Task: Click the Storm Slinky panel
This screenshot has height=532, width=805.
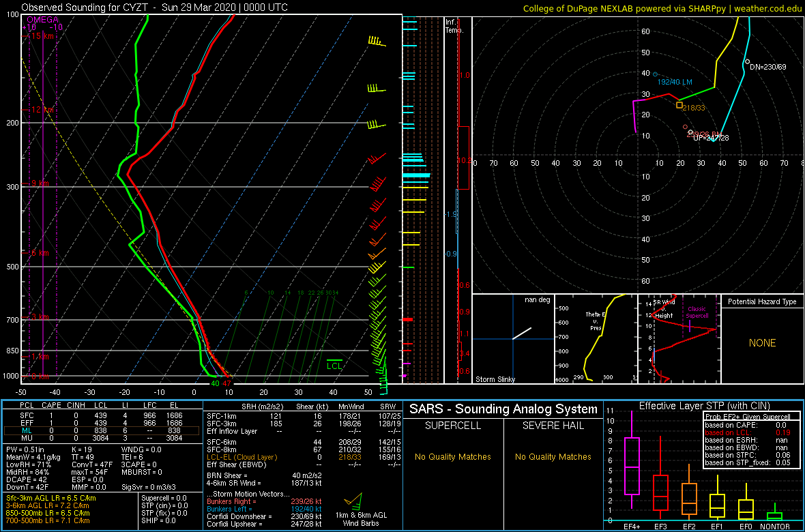Action: point(512,339)
